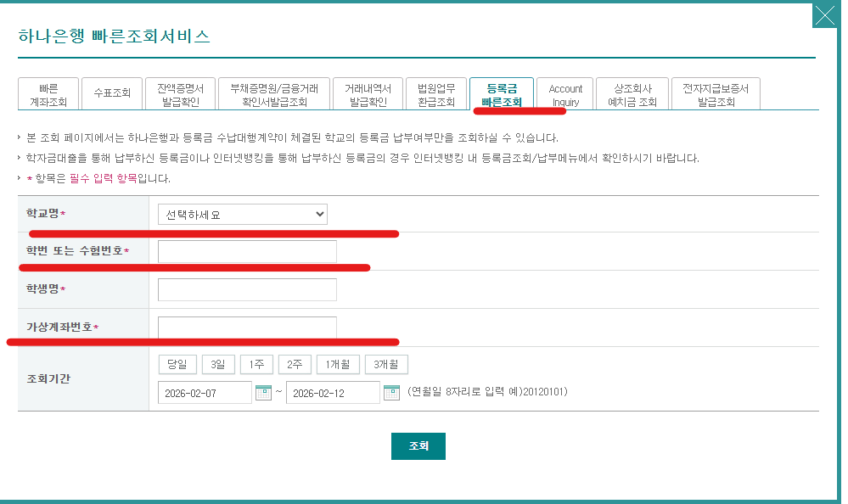Screen dimensions: 848x504
Task: Click the 조회 submit button
Action: pos(418,445)
